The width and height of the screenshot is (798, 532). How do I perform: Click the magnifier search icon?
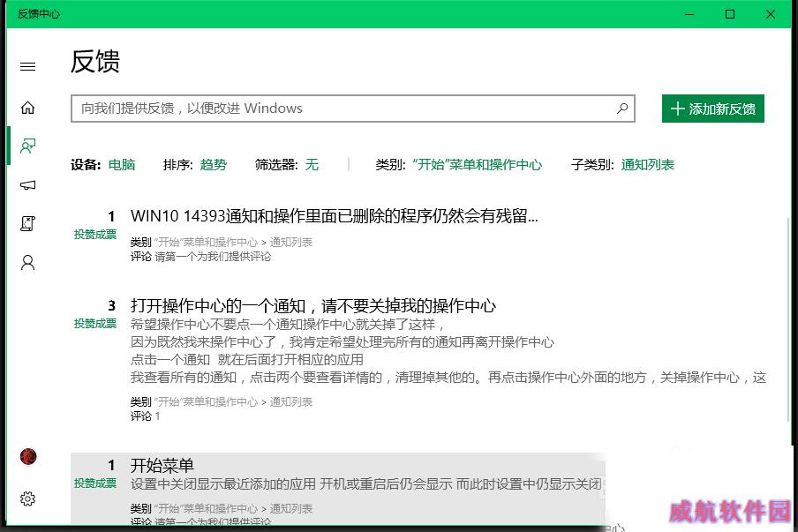click(622, 109)
